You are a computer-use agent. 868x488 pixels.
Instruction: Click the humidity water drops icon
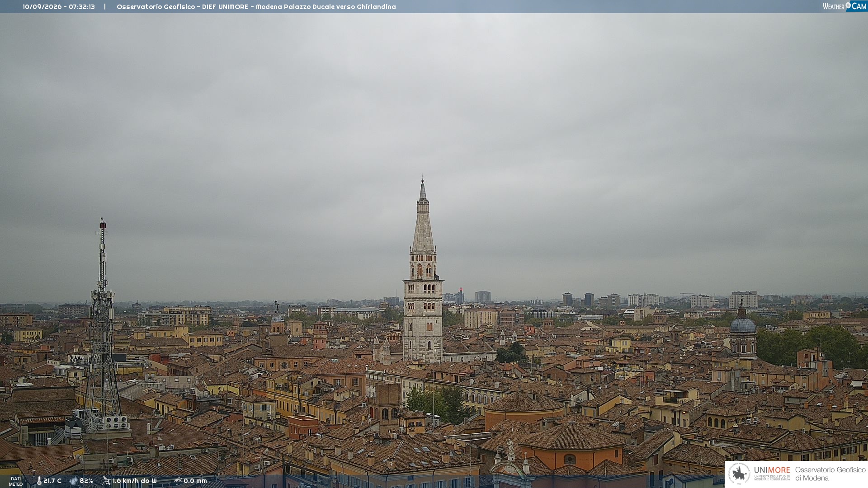click(74, 481)
